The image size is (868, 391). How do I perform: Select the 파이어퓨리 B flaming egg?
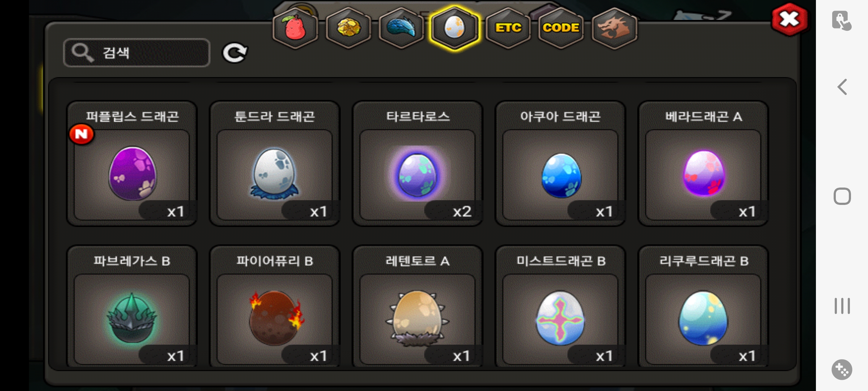[x=275, y=307]
